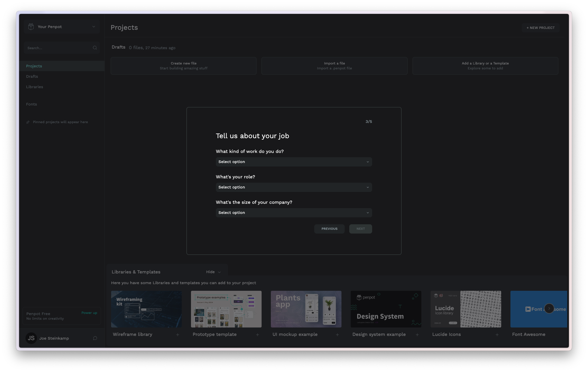Hide the Libraries & Templates section
The height and width of the screenshot is (372, 588).
[x=213, y=272]
